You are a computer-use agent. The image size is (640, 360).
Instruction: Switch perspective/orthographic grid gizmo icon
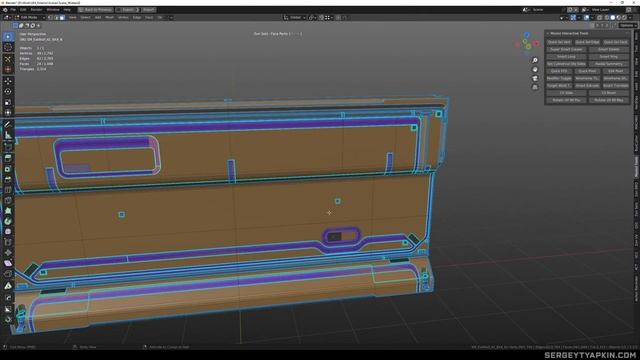(535, 87)
